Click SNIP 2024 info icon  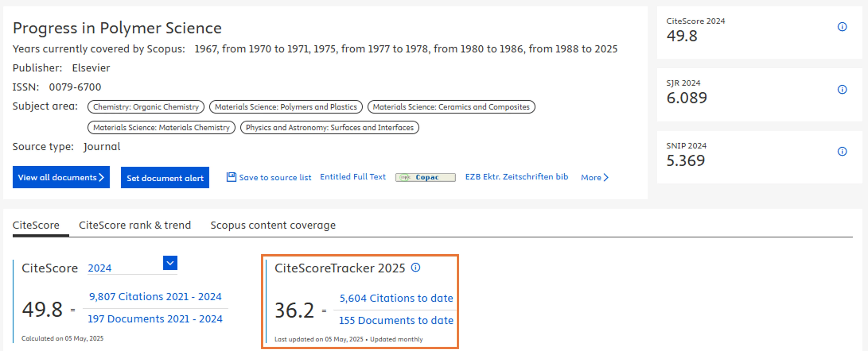tap(842, 151)
